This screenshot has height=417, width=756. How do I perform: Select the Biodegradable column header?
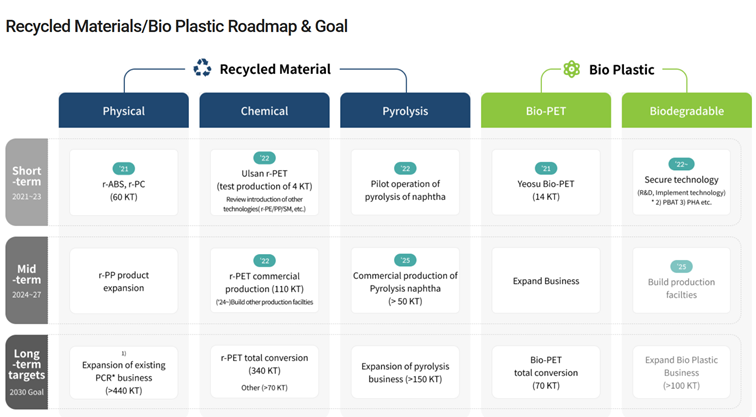(687, 110)
